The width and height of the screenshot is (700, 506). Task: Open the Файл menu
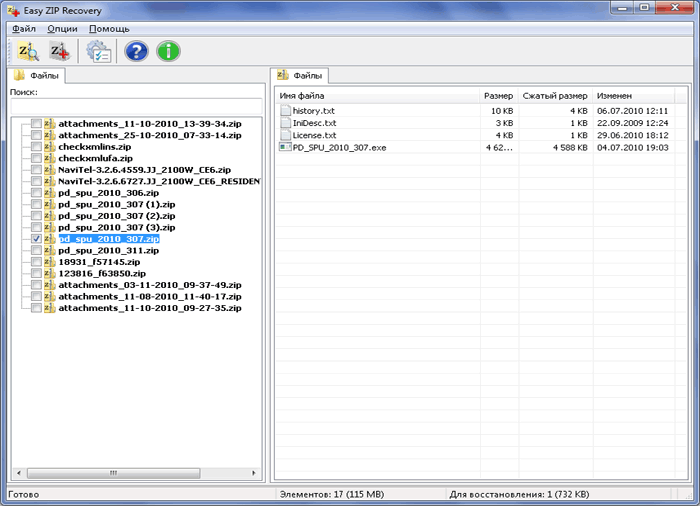click(24, 29)
